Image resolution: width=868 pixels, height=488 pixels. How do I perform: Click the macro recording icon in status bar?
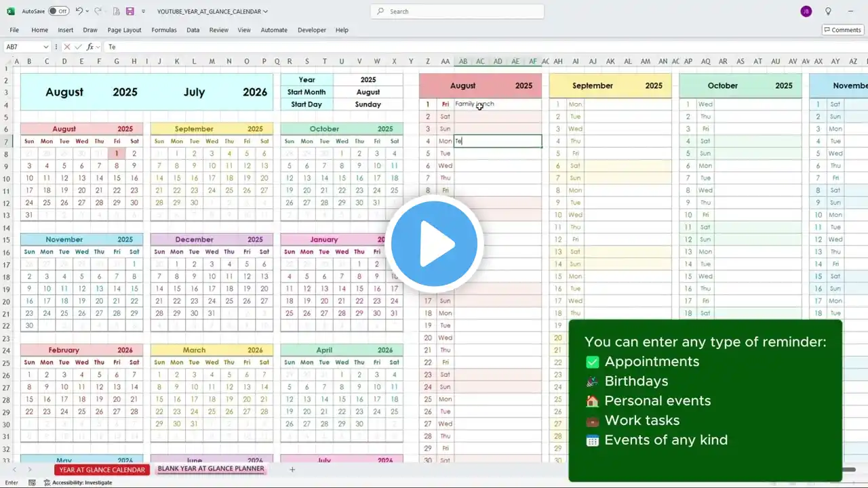[x=32, y=483]
